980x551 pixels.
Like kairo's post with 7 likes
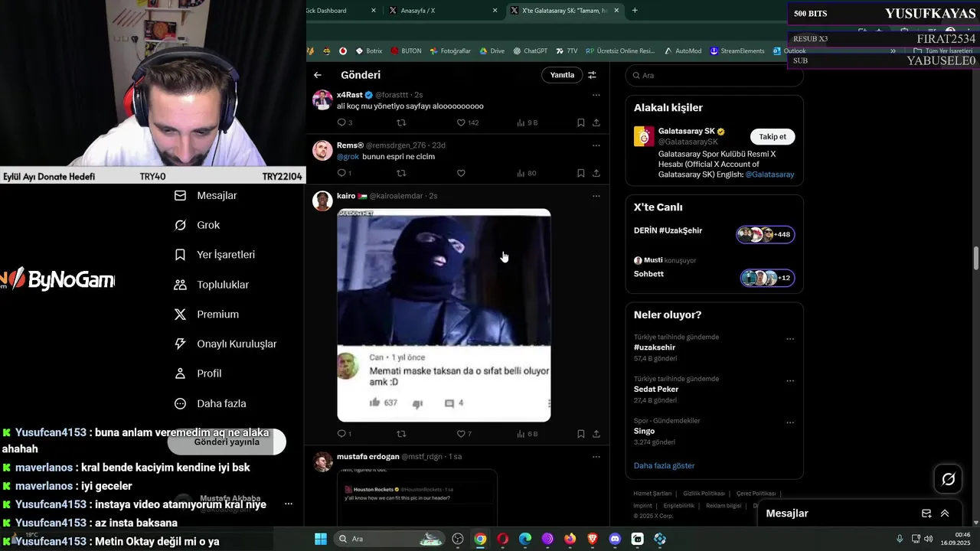[464, 434]
